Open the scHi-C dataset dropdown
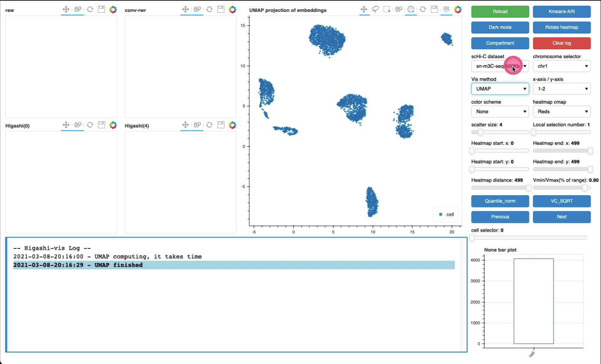This screenshot has height=364, width=601. pos(500,66)
